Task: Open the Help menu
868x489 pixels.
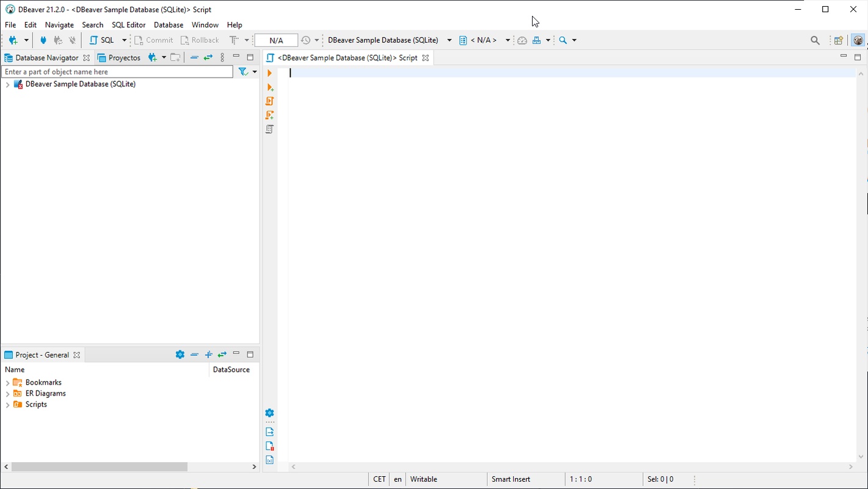Action: click(235, 25)
